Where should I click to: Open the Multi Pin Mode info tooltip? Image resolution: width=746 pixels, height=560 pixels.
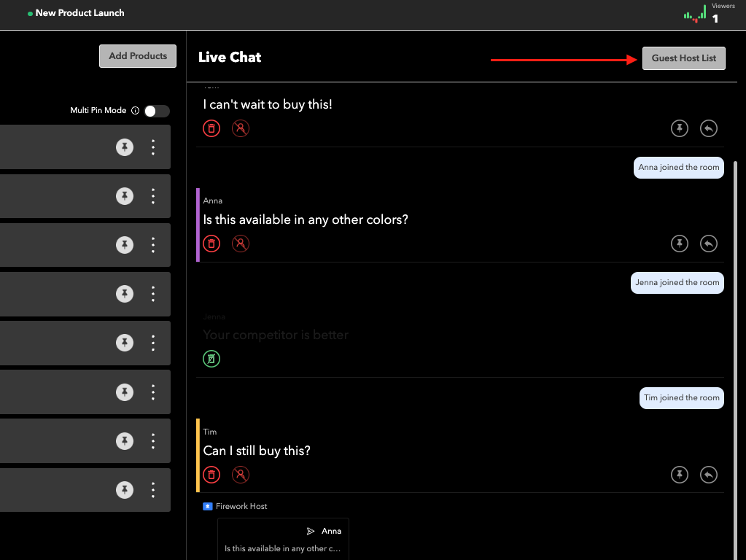coord(136,110)
